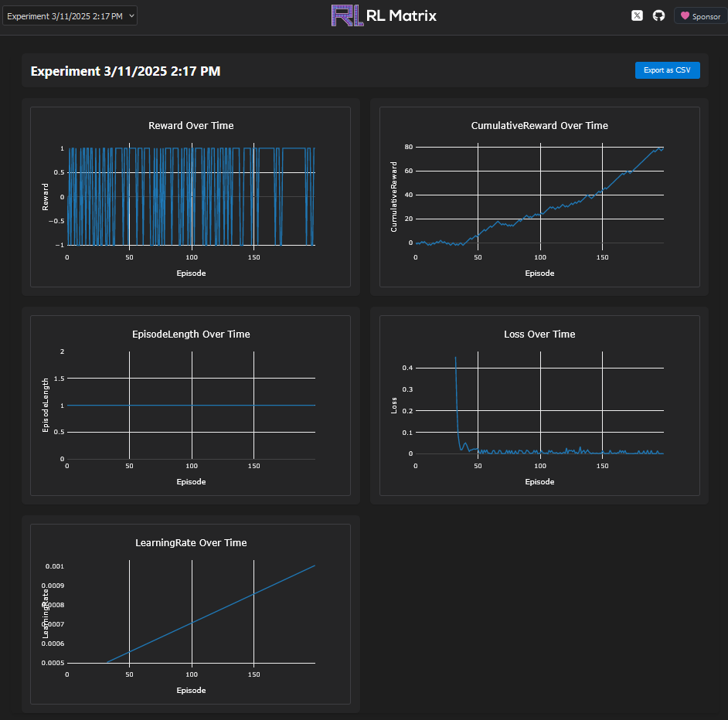This screenshot has width=728, height=720.
Task: Open the experiment selector dropdown
Action: point(70,15)
